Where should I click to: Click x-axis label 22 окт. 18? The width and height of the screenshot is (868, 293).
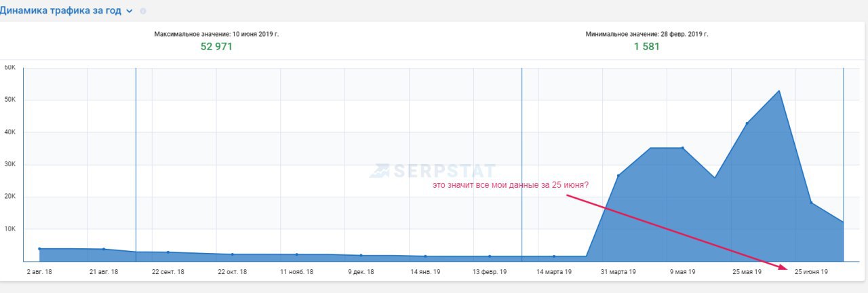coord(232,271)
